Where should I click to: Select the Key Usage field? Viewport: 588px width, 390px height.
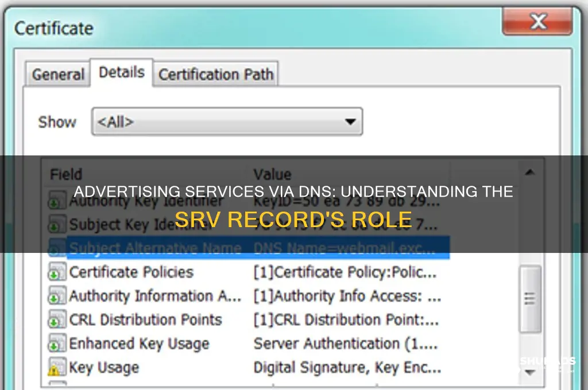point(104,367)
